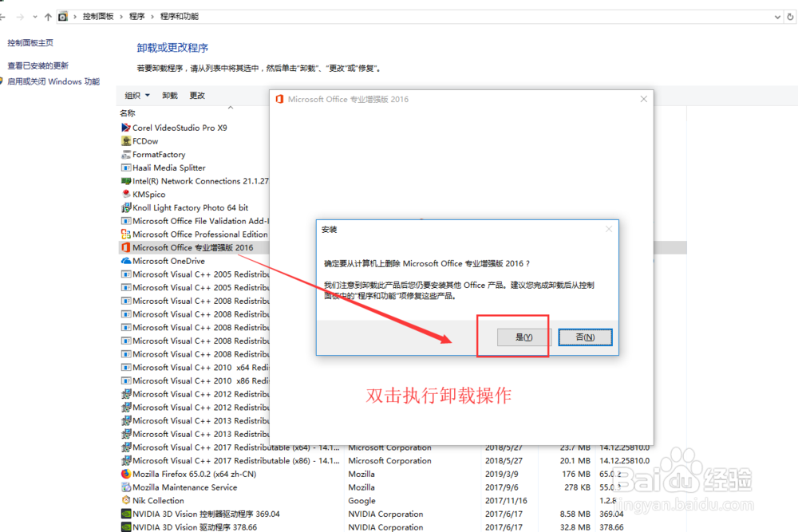Viewport: 798px width, 532px height.
Task: Select the KMSpico red icon
Action: tap(126, 195)
